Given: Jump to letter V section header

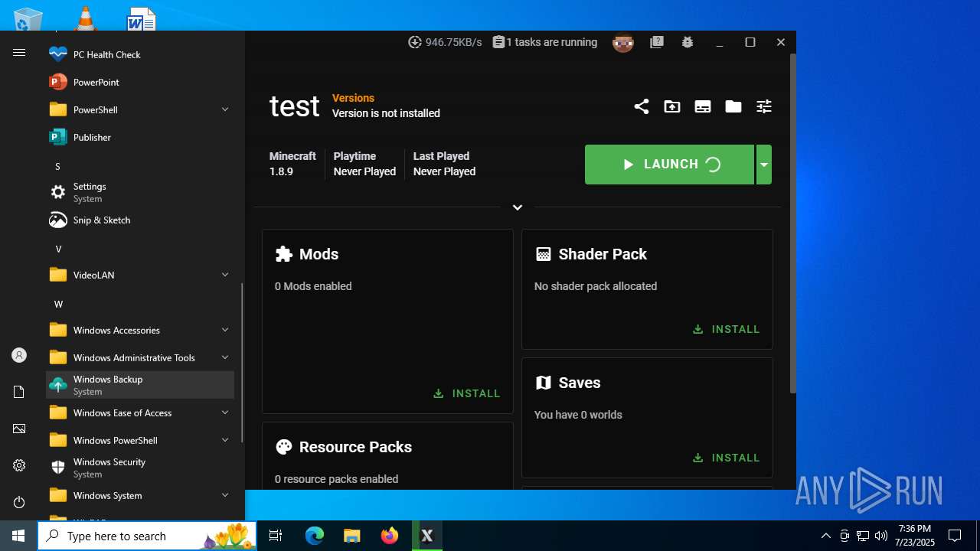Looking at the screenshot, I should (58, 249).
